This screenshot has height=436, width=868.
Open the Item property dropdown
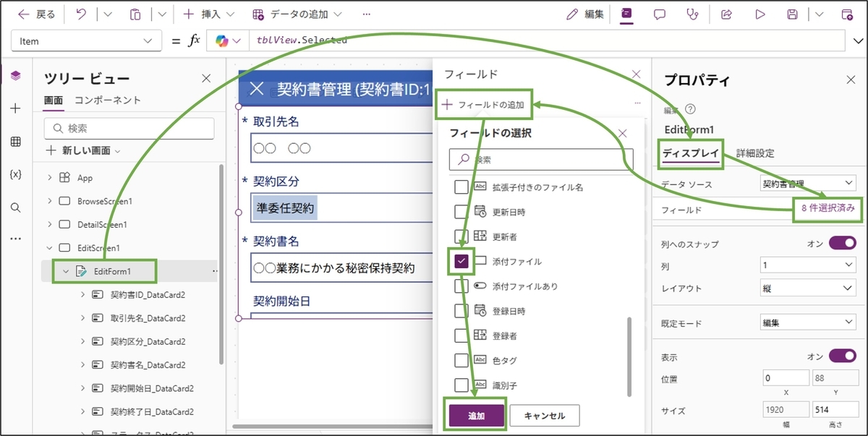(87, 41)
